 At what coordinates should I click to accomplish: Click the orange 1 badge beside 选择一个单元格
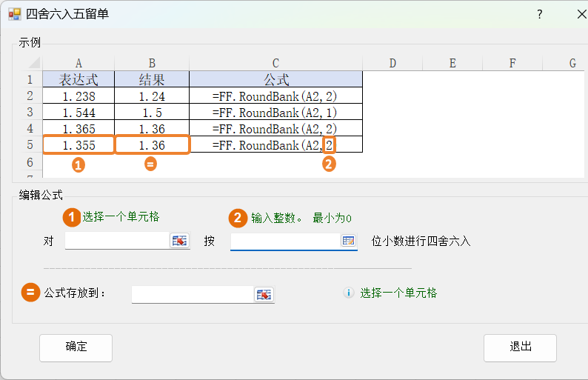pos(71,217)
